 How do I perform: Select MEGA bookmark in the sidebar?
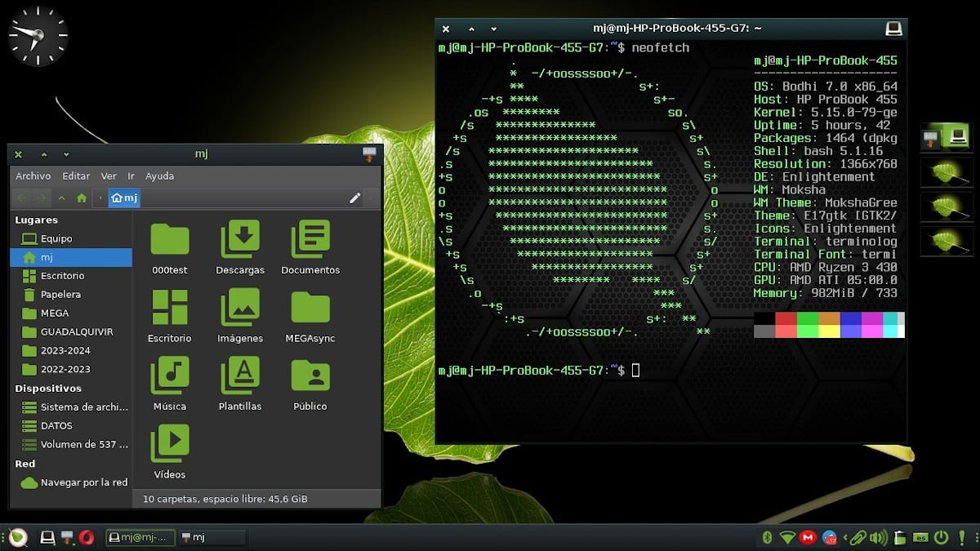tap(71, 313)
